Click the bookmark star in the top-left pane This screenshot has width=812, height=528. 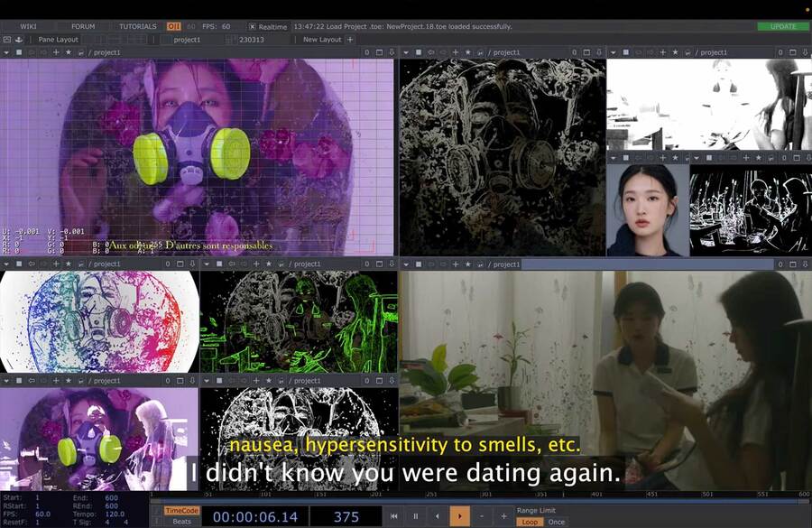click(69, 52)
